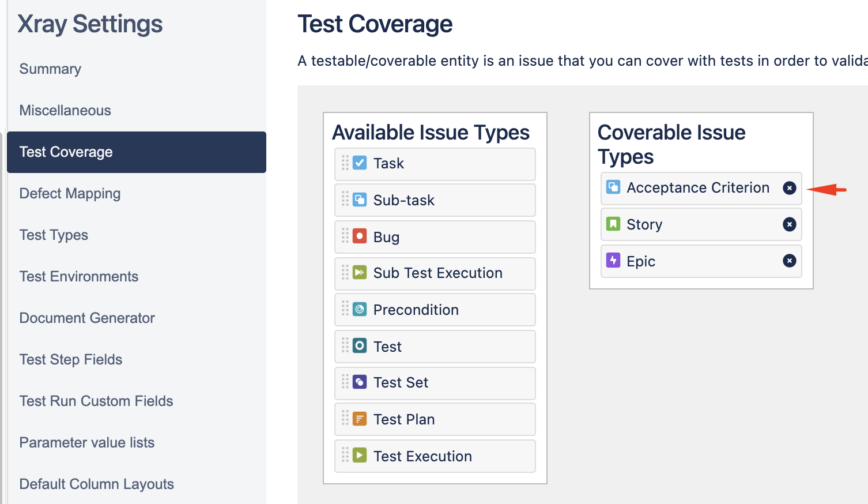The width and height of the screenshot is (868, 504).
Task: Grab the drag handle of Task
Action: (345, 163)
